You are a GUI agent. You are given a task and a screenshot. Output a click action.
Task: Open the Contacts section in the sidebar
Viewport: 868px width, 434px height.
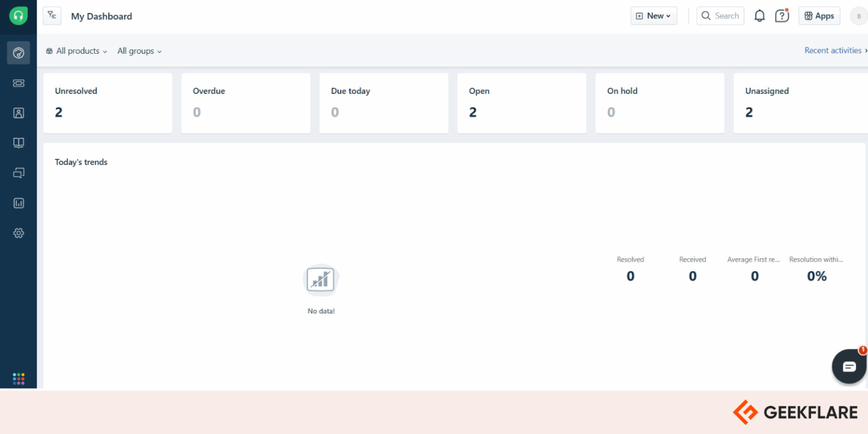tap(18, 112)
